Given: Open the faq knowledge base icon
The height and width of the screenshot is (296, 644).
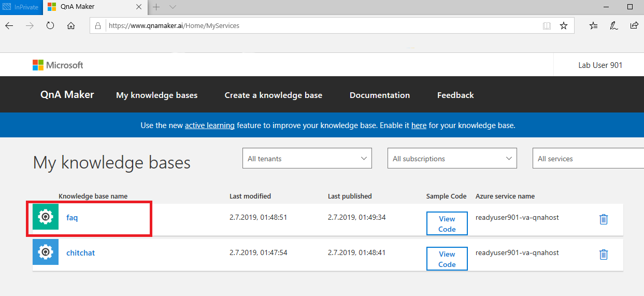Looking at the screenshot, I should coord(46,217).
